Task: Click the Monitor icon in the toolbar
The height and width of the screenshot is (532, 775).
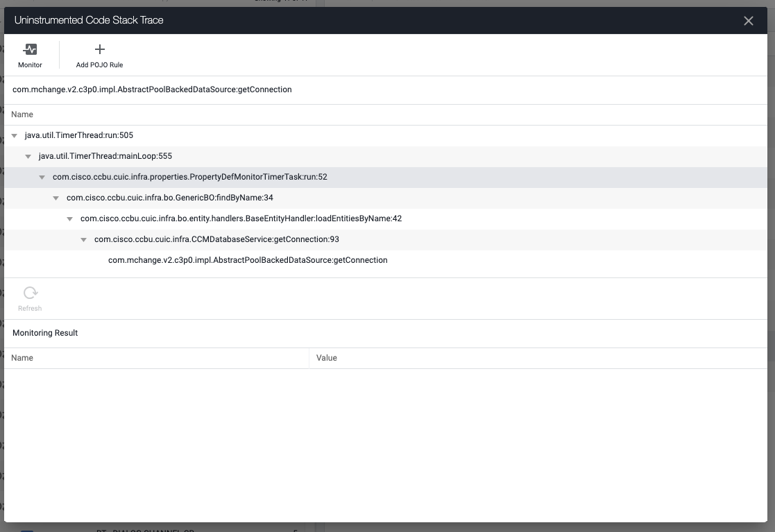Action: (x=30, y=49)
